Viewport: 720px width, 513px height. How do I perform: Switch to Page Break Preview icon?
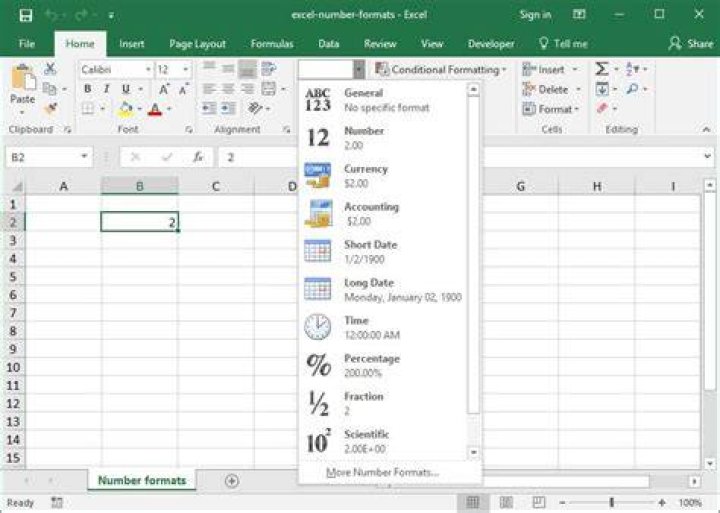coord(538,502)
